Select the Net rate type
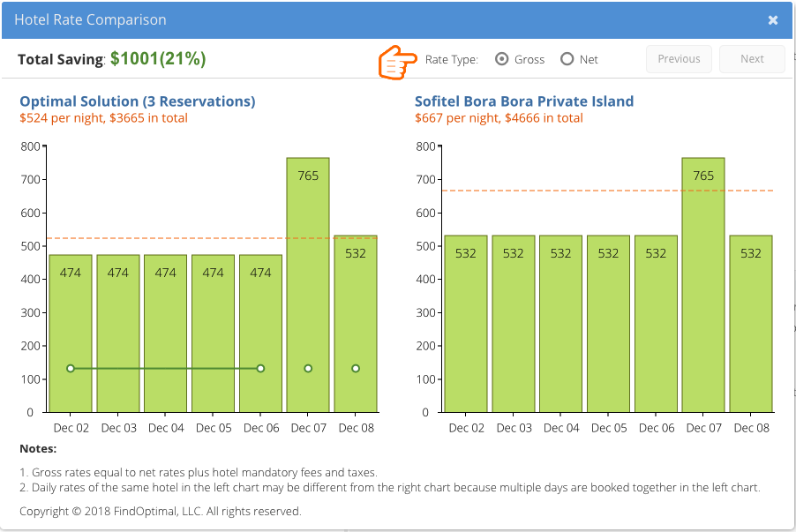 click(x=567, y=59)
